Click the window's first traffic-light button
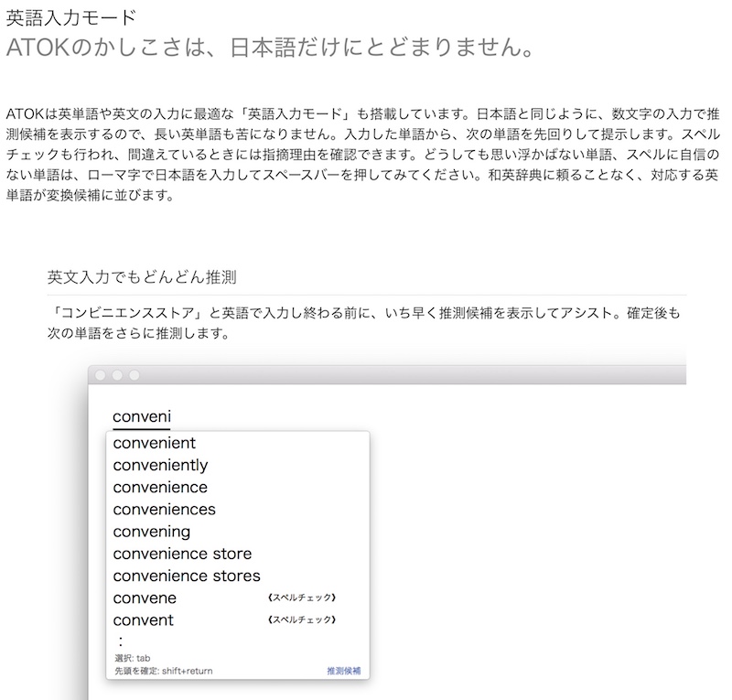This screenshot has height=700, width=732. [x=101, y=375]
